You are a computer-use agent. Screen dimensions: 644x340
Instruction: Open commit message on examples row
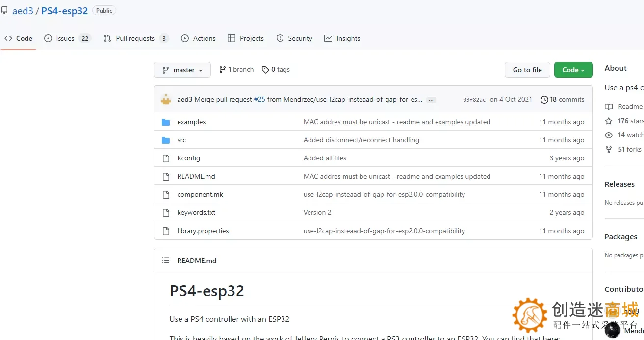point(397,122)
